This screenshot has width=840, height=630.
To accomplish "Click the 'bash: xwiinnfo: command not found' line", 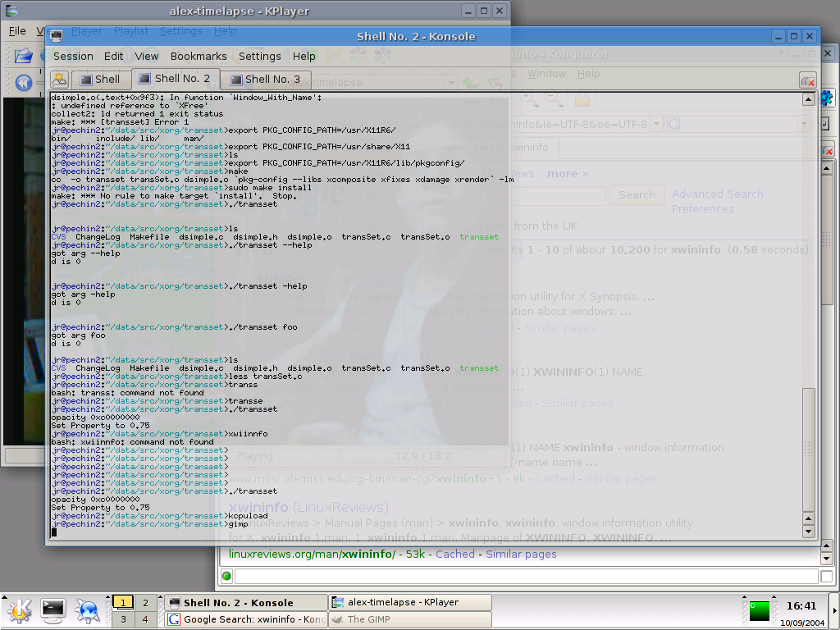I will click(x=132, y=442).
